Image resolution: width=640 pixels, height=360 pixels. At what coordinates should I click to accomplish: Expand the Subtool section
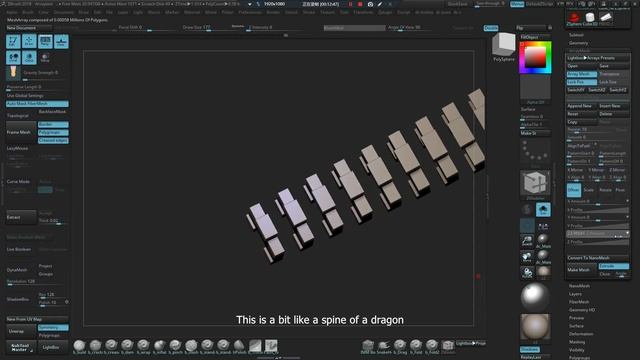click(576, 35)
